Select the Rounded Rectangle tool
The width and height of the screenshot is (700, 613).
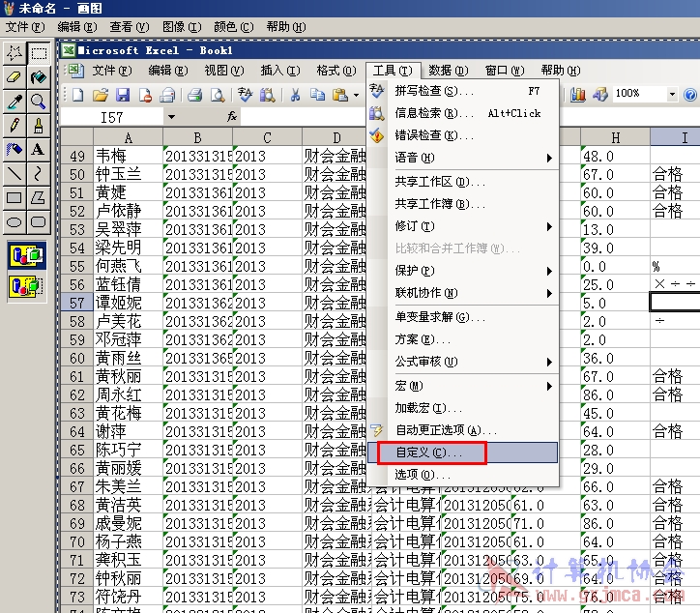[39, 221]
